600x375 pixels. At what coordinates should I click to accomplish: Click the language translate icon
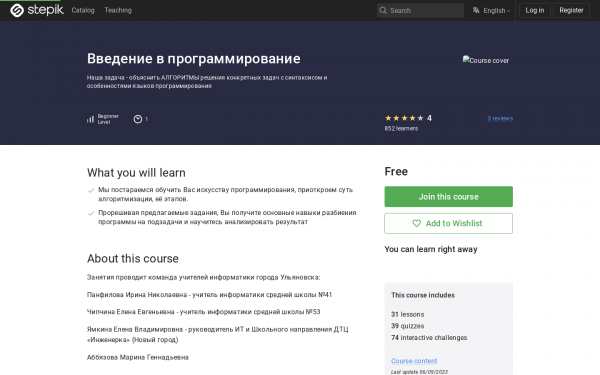coord(476,10)
